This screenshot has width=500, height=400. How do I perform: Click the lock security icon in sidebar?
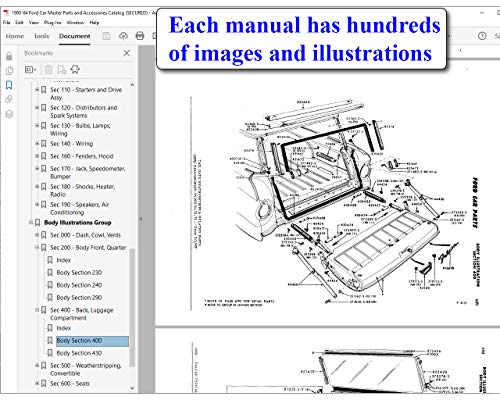click(9, 56)
